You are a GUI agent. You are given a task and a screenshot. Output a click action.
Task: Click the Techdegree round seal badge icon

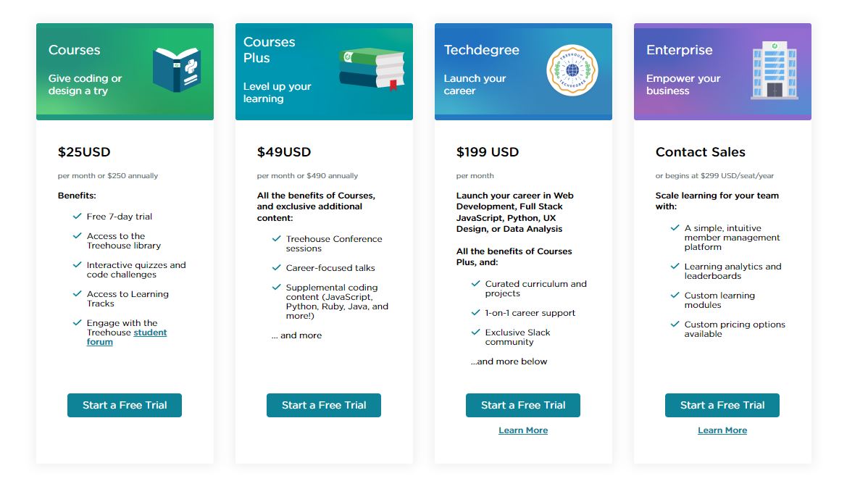tap(572, 70)
